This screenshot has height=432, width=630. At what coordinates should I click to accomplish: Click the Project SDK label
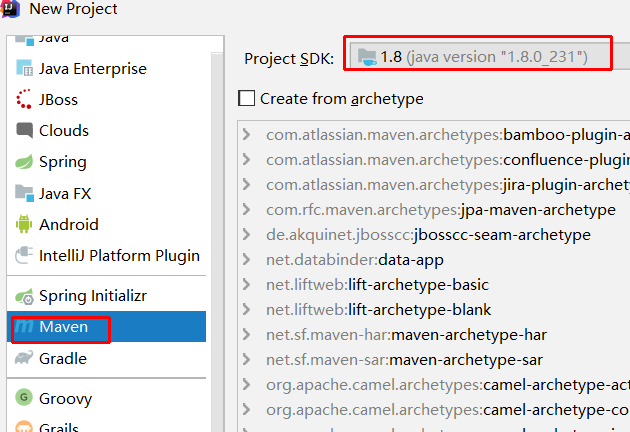pyautogui.click(x=289, y=59)
